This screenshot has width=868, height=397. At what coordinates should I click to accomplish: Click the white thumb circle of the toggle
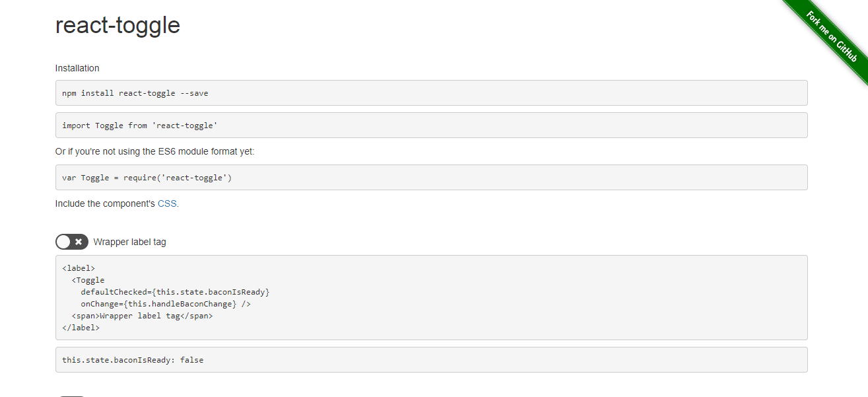tap(65, 241)
